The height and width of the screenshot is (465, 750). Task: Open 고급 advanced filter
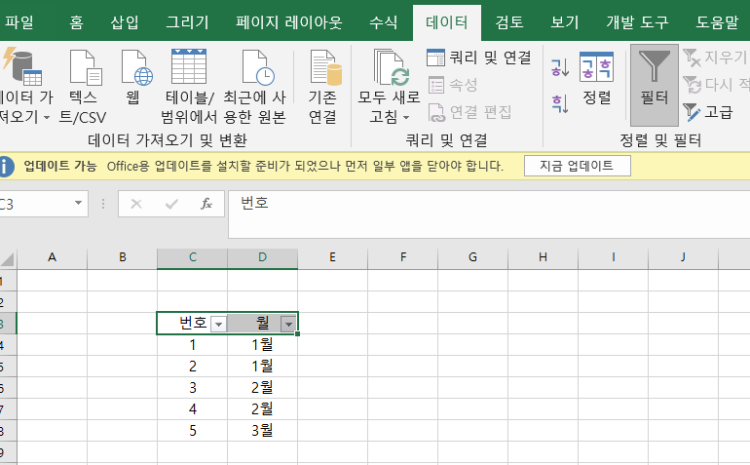point(708,112)
